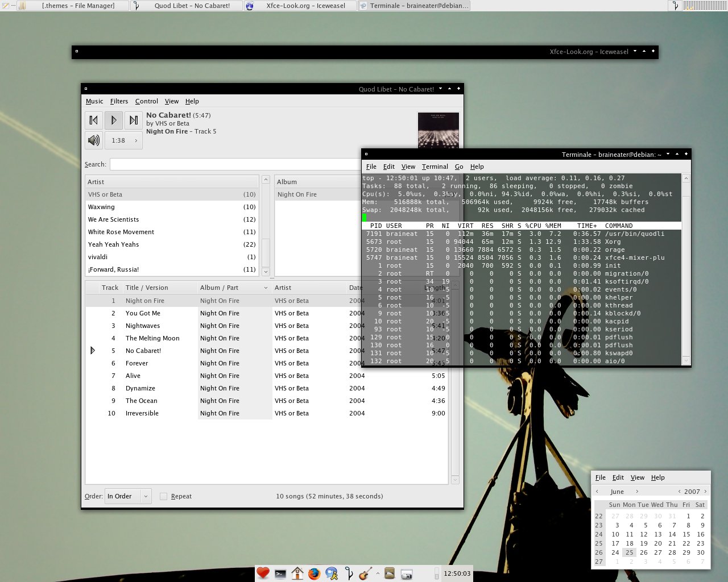The height and width of the screenshot is (582, 728).
Task: Open Quod Libet's Help menu
Action: (x=192, y=101)
